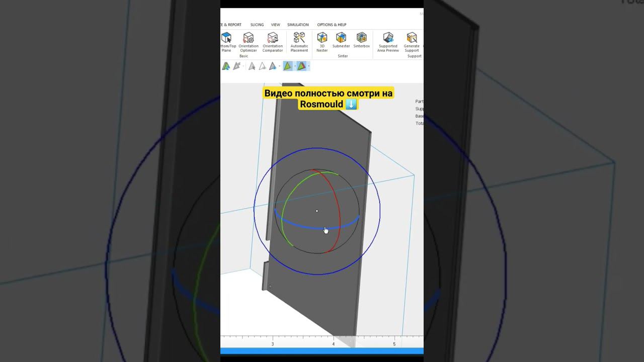Image resolution: width=644 pixels, height=362 pixels.
Task: Open the Subnester tool
Action: [341, 40]
